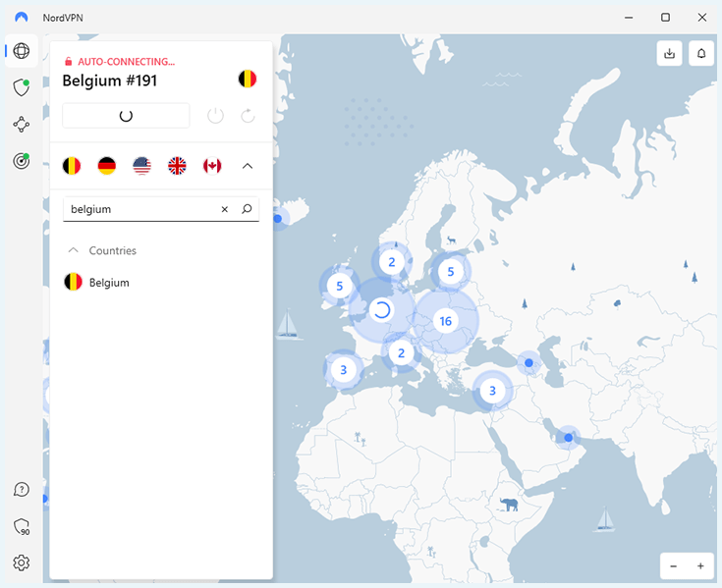The height and width of the screenshot is (588, 722).
Task: Select Belgium in the countries results
Action: tap(161, 282)
